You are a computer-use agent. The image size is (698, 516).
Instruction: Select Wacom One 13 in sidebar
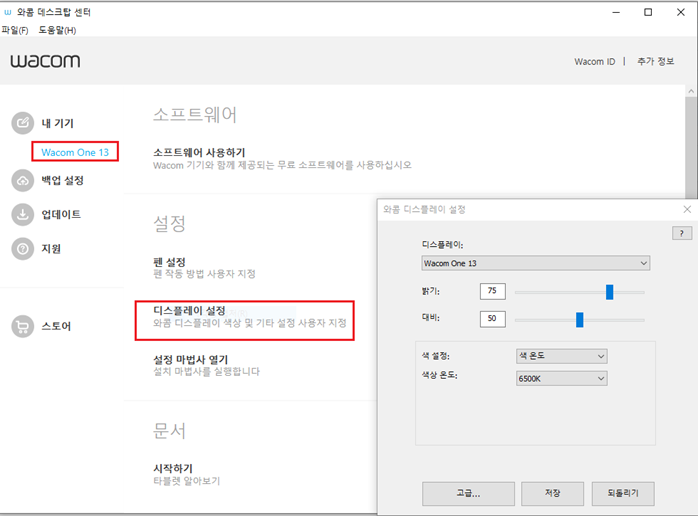[75, 152]
